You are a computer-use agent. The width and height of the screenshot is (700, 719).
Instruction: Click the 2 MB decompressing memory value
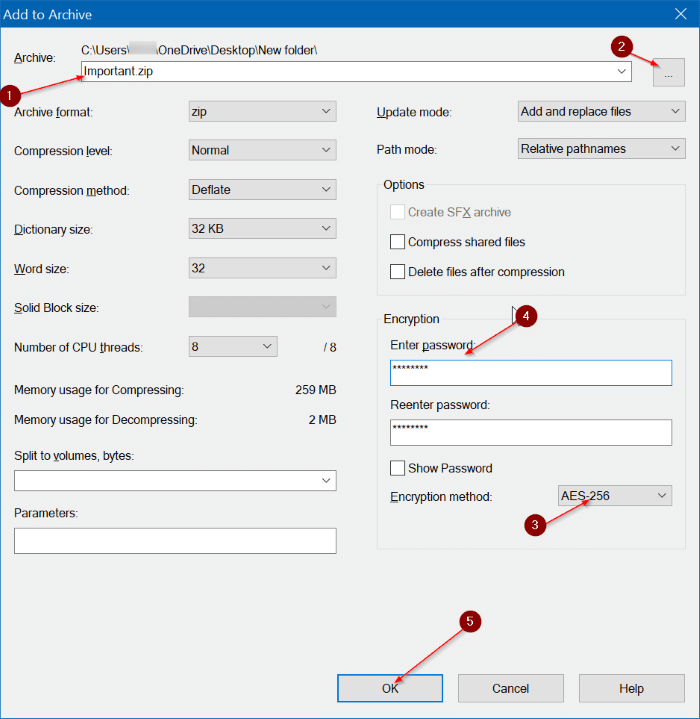pyautogui.click(x=322, y=420)
